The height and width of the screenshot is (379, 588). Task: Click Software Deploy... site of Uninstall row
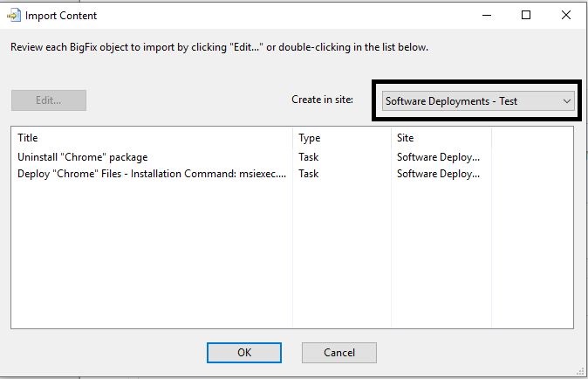coord(438,157)
